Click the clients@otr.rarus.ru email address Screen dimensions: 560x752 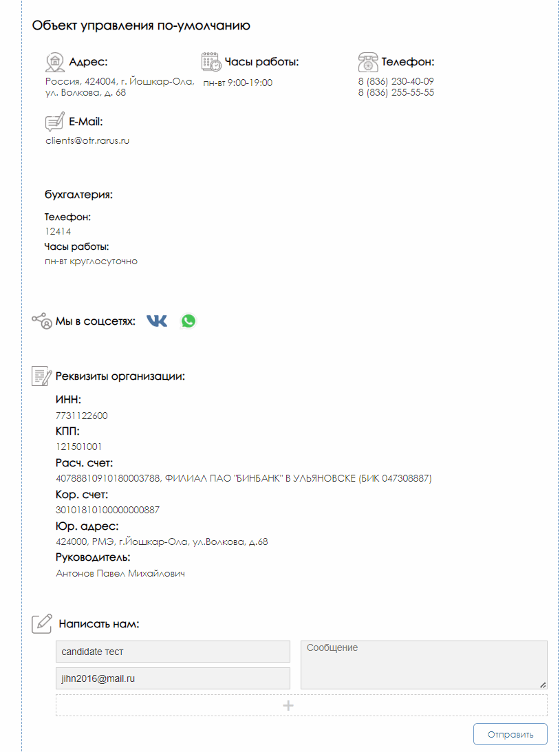[x=88, y=141]
